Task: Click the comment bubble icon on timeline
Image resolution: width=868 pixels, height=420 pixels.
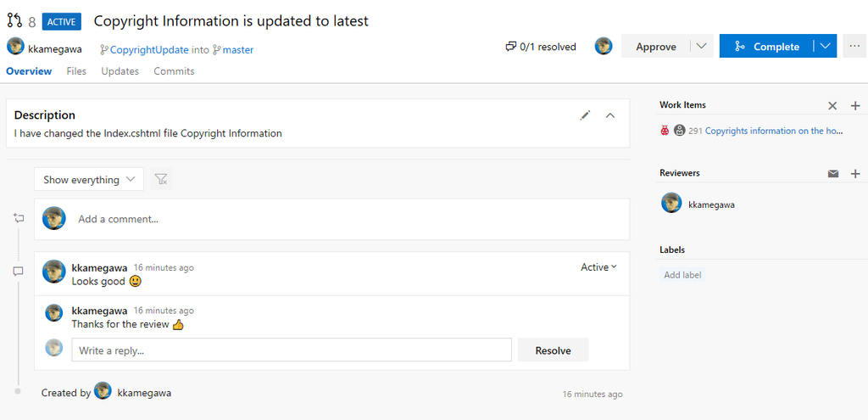Action: tap(18, 272)
